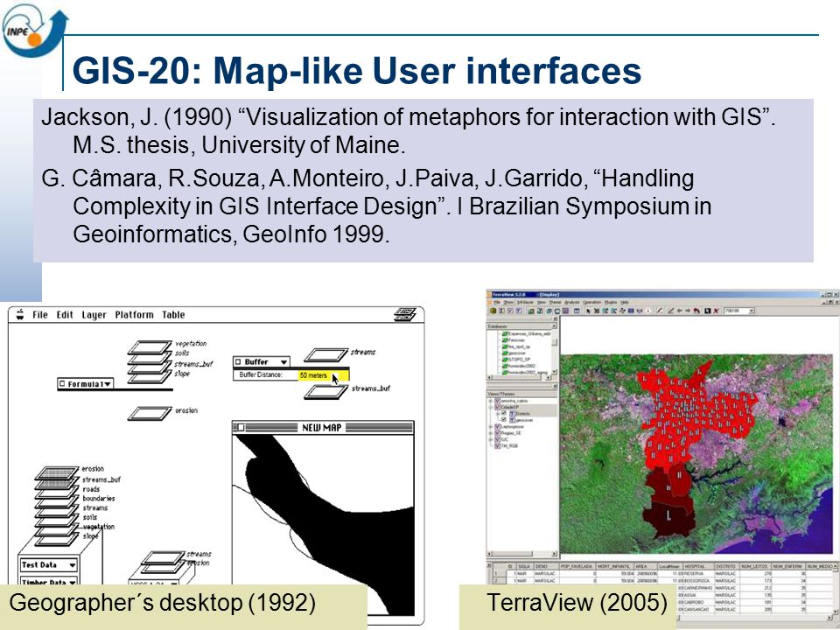Pick the roads layer in the Test Data stack
840x630 pixels.
point(56,491)
